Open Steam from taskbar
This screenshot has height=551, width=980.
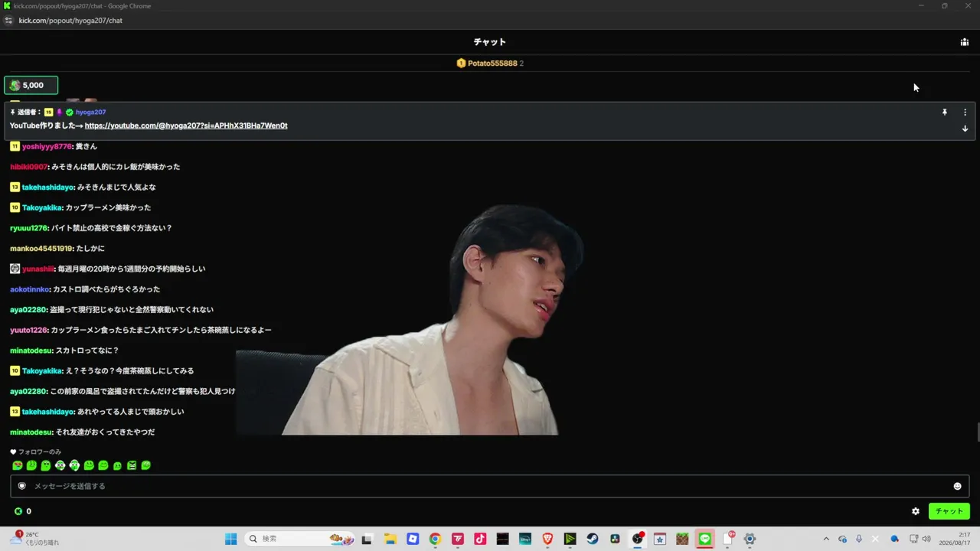pos(593,539)
